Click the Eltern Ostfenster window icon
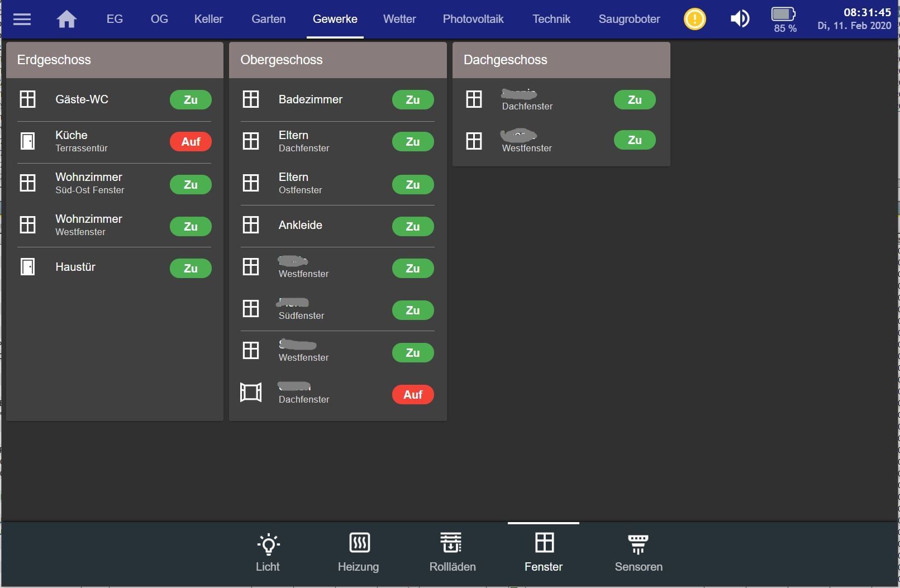Image resolution: width=900 pixels, height=588 pixels. click(251, 183)
